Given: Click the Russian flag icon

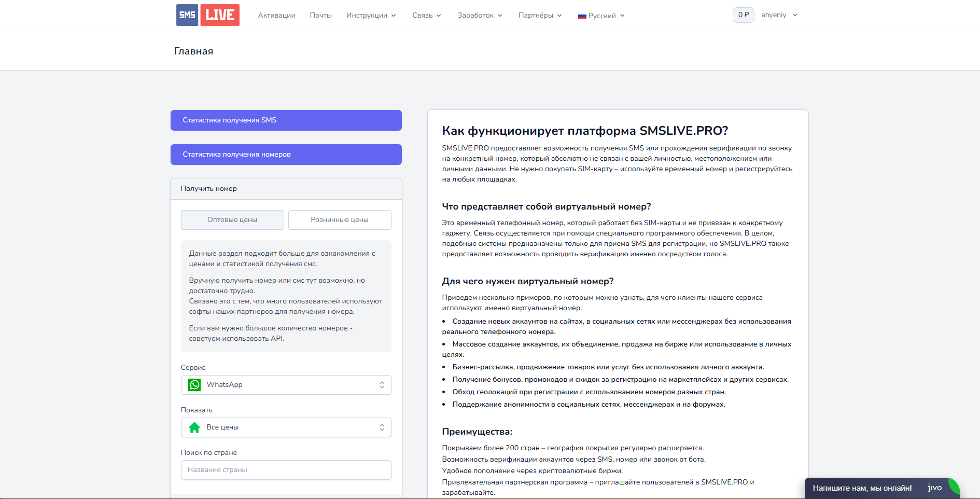Looking at the screenshot, I should point(582,16).
